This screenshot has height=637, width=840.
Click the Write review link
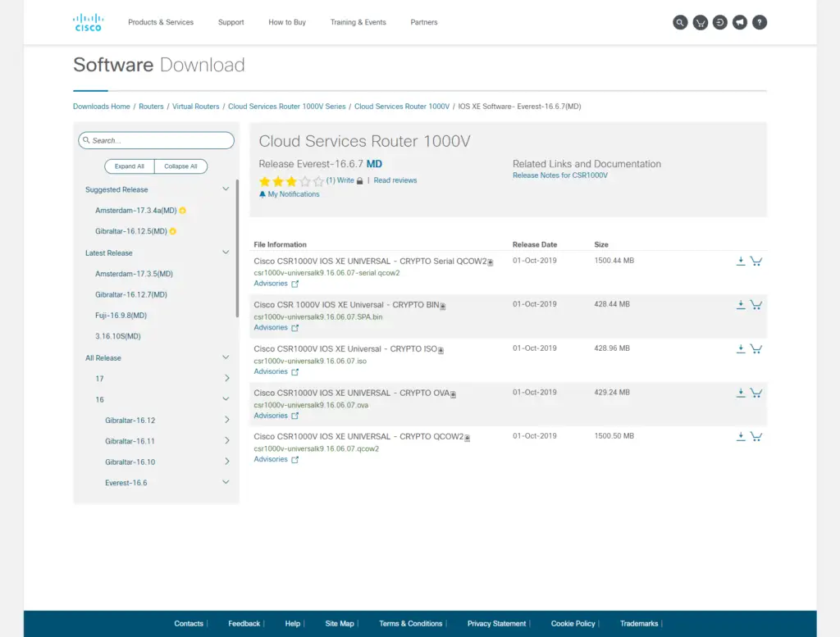[x=345, y=180]
